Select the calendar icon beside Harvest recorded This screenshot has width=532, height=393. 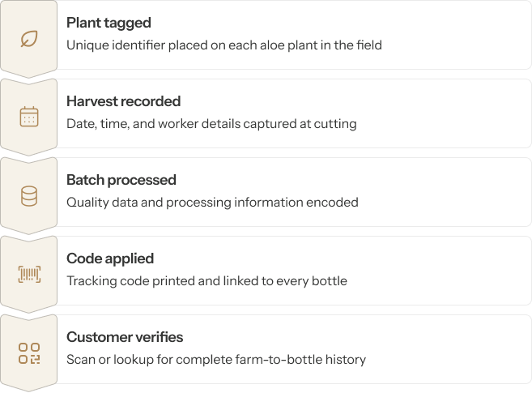coord(29,117)
